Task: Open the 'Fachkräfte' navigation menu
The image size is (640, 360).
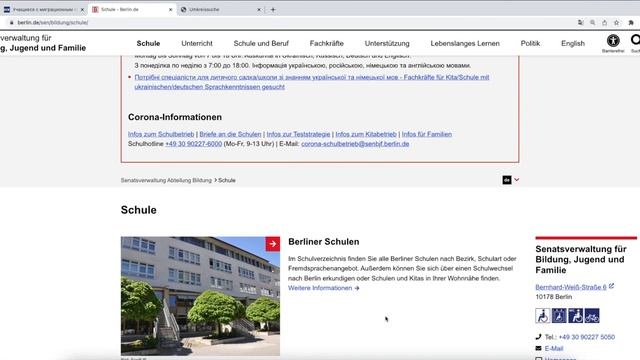Action: [x=327, y=43]
